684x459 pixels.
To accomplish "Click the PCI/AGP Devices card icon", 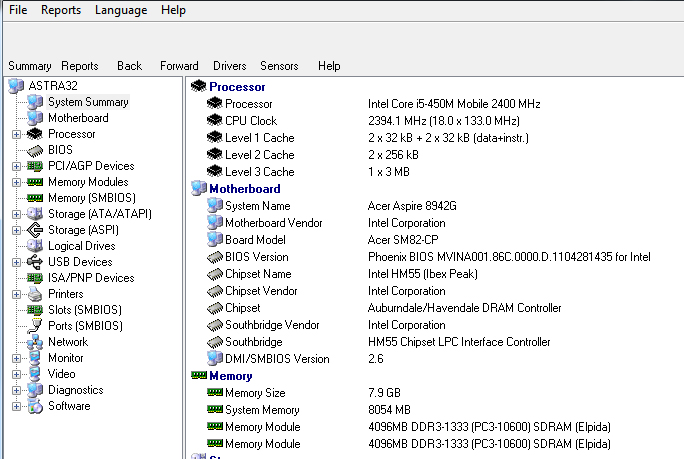I will (35, 166).
